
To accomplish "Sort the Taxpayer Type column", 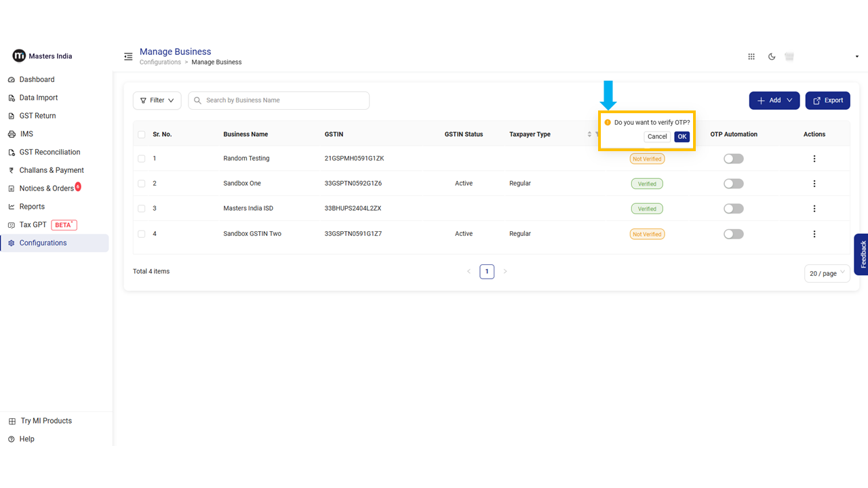I will [589, 134].
